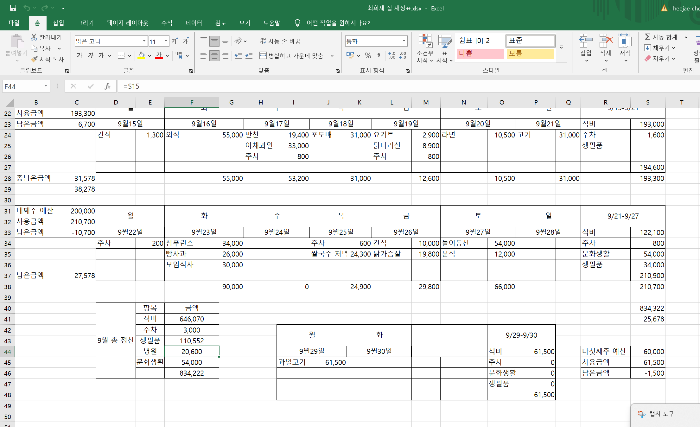Activate the Format Painter brush
The width and height of the screenshot is (700, 427).
pos(34,59)
